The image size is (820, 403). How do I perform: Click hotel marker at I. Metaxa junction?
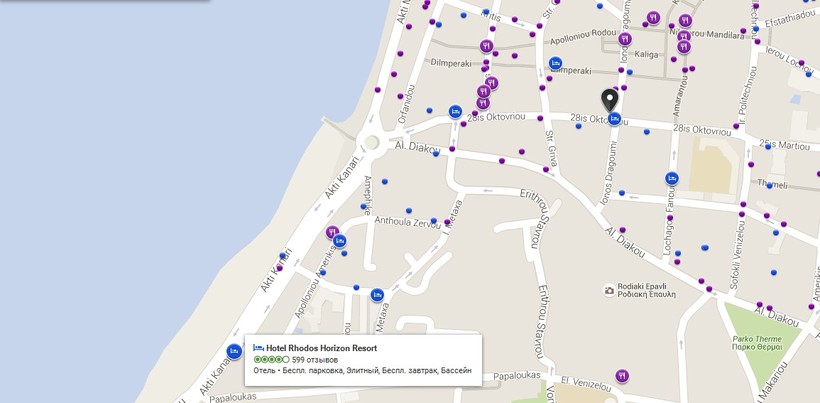tap(377, 295)
